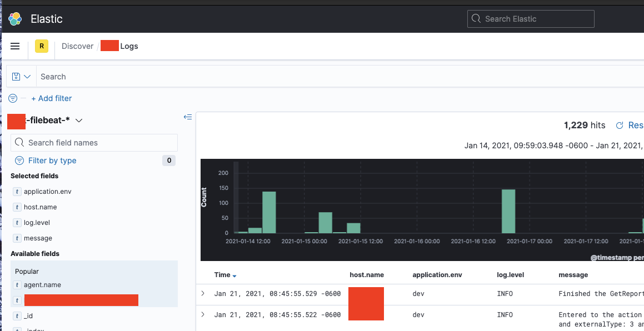644x331 pixels.
Task: Open the filebeat-* index pattern dropdown
Action: tap(79, 120)
